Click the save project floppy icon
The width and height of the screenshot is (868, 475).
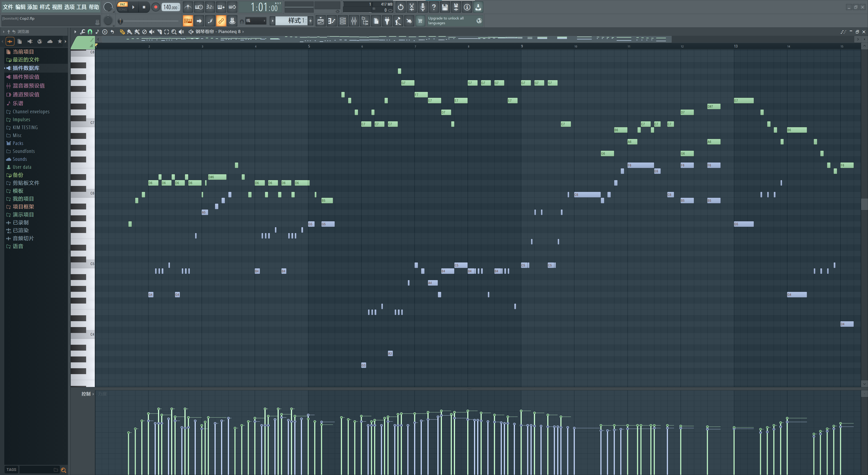445,7
